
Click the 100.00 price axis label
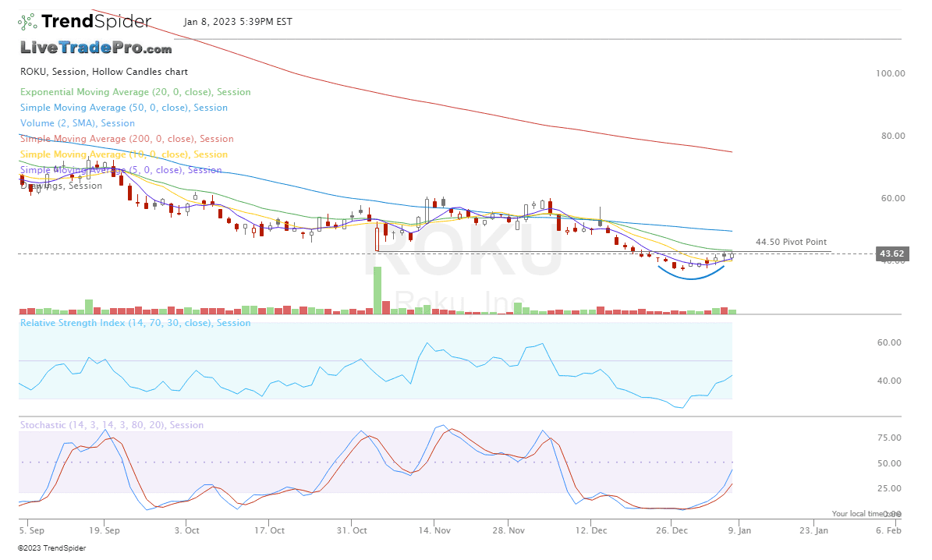coord(891,74)
